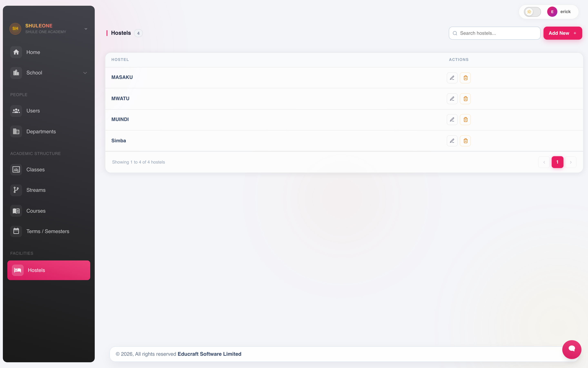This screenshot has height=368, width=588.
Task: Click the Home house icon in sidebar
Action: [x=16, y=52]
